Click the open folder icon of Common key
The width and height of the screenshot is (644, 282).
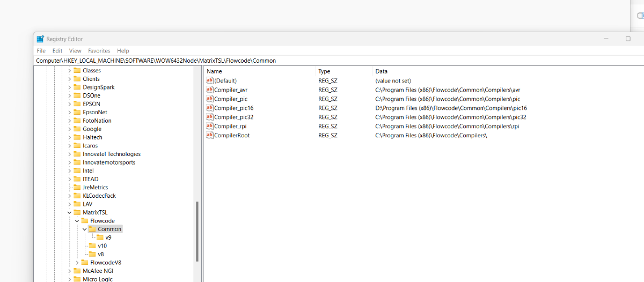pyautogui.click(x=92, y=229)
